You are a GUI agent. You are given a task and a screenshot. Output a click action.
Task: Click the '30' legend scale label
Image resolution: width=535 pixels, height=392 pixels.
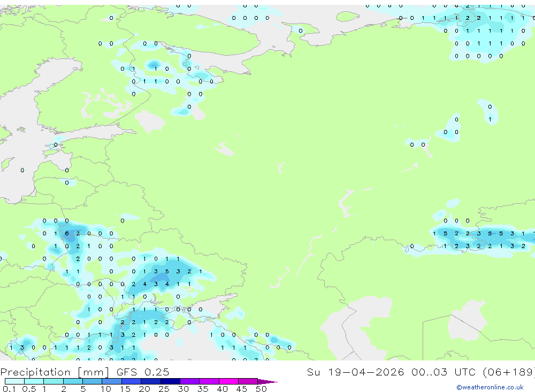(x=183, y=389)
